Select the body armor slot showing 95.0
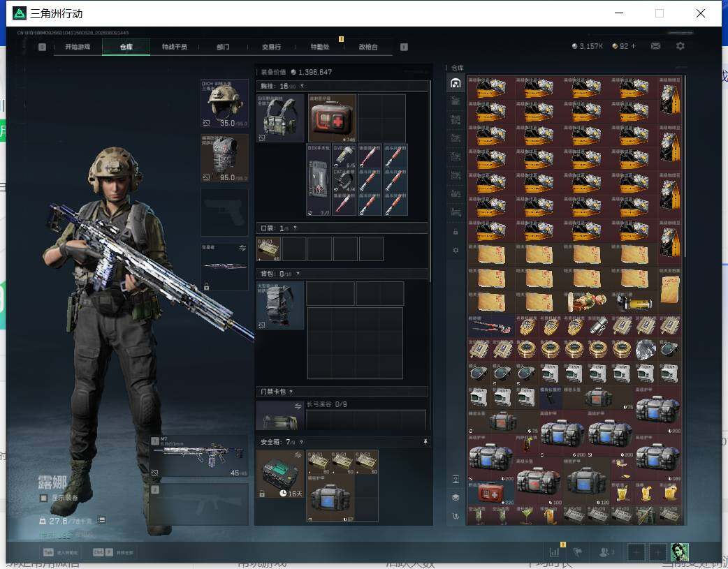 [224, 158]
